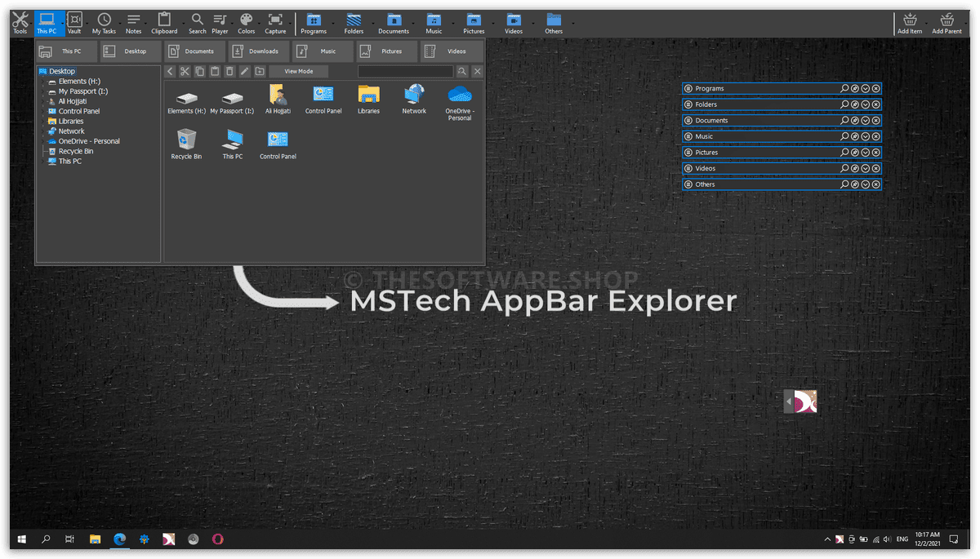Click the scissors Cut icon in explorer

click(185, 72)
